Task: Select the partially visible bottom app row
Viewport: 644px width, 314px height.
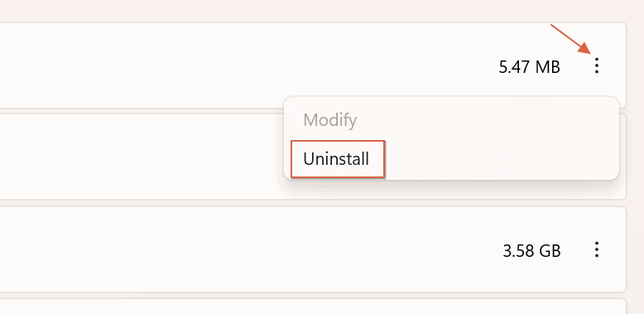Action: coord(313,307)
